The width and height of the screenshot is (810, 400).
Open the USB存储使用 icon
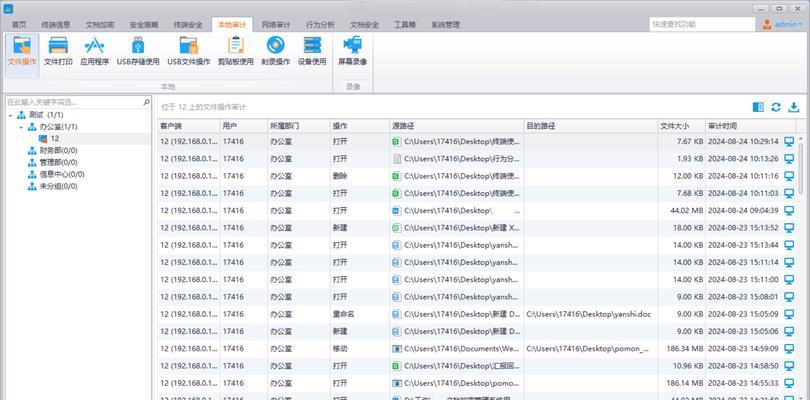(x=138, y=46)
